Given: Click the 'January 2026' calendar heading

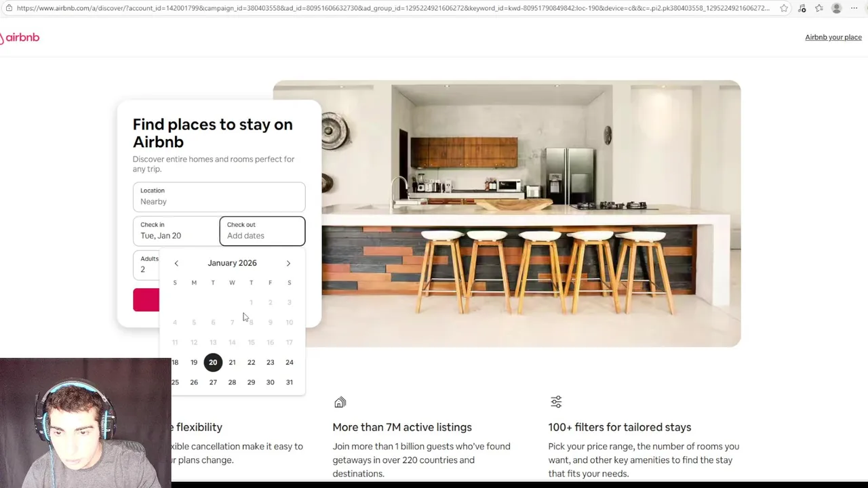Looking at the screenshot, I should click(x=232, y=263).
